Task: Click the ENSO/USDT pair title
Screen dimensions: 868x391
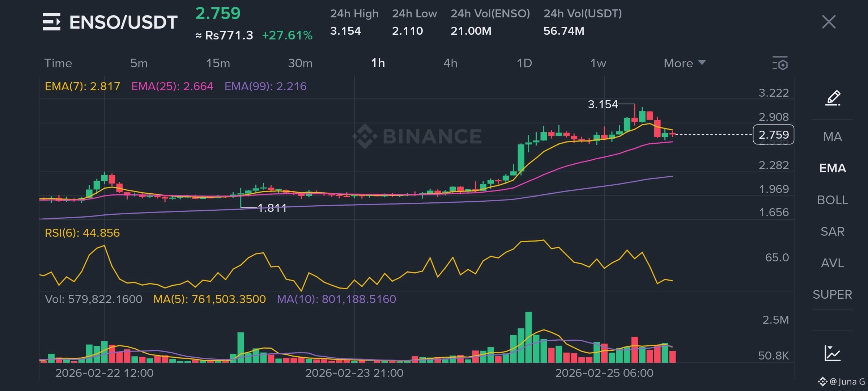Action: click(123, 22)
